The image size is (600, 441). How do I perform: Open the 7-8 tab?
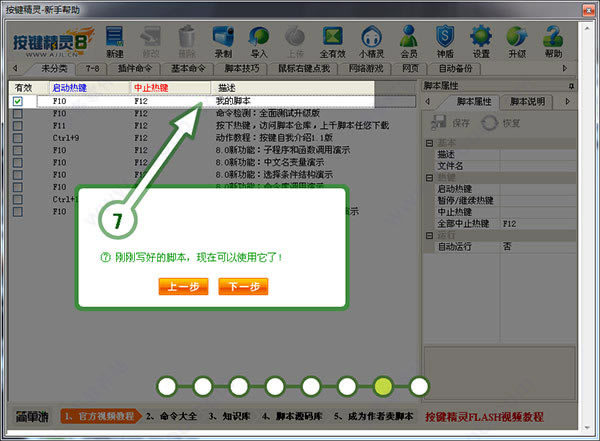(92, 69)
